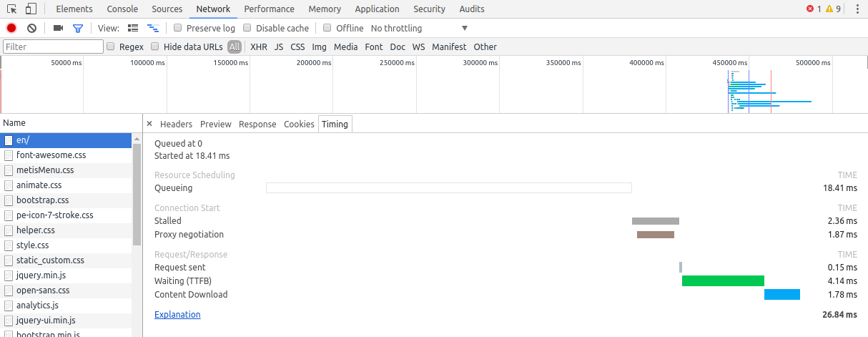Image resolution: width=868 pixels, height=337 pixels.
Task: Toggle the device toolbar icon
Action: tap(31, 9)
